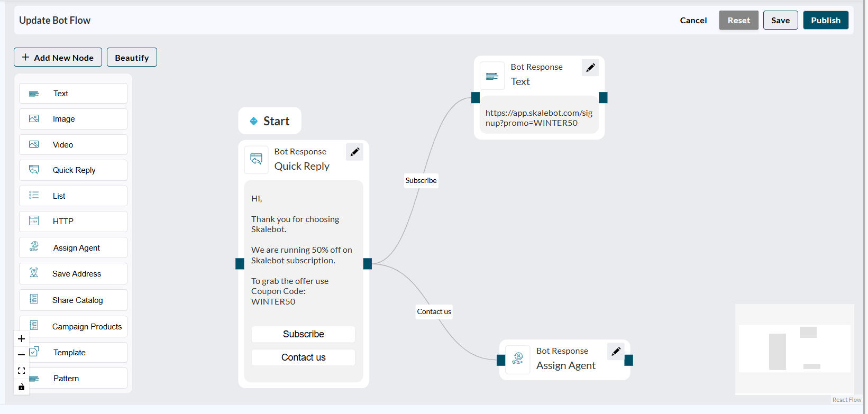
Task: Click the 'WINTER50' coupon code text
Action: click(273, 302)
